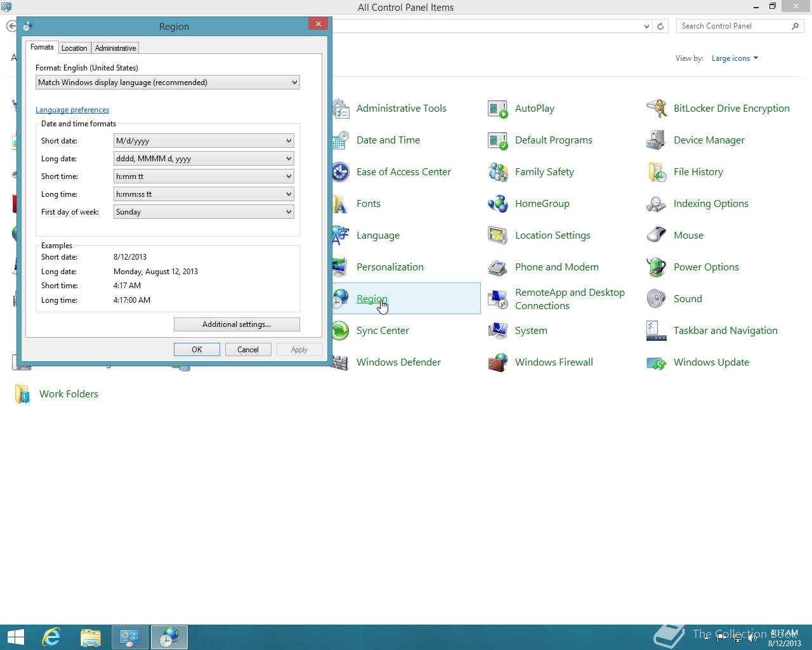The width and height of the screenshot is (812, 650).
Task: Launch Internet Explorer from the taskbar
Action: 51,637
